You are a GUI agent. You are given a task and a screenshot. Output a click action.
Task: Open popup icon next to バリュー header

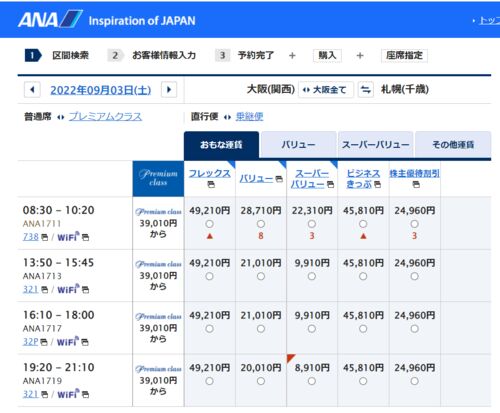click(279, 179)
